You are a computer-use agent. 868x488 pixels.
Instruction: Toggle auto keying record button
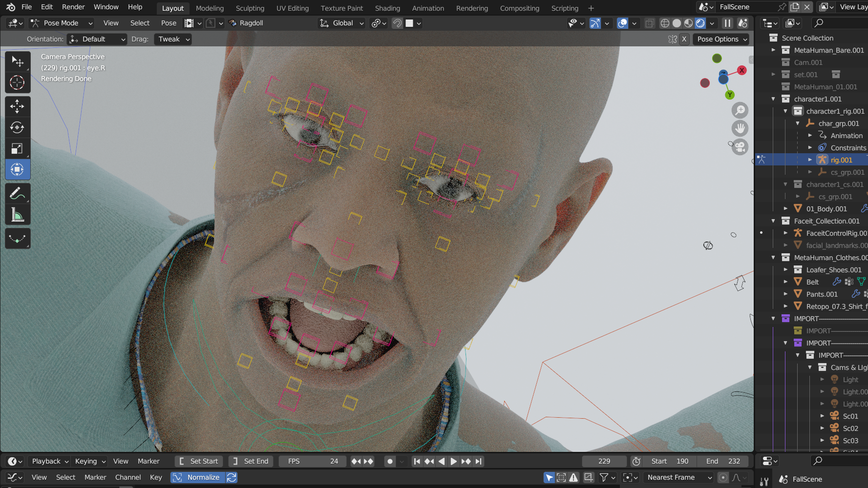(390, 461)
